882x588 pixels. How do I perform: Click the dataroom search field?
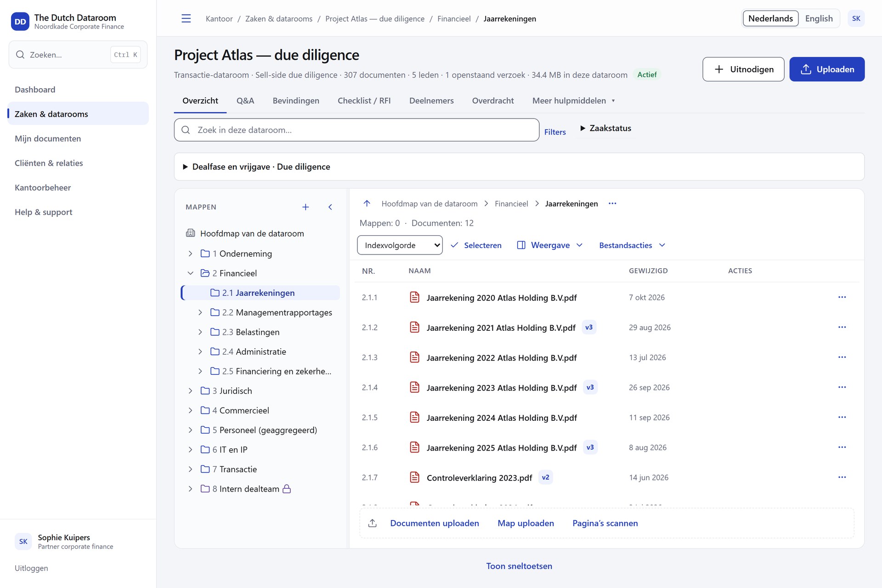pyautogui.click(x=356, y=130)
